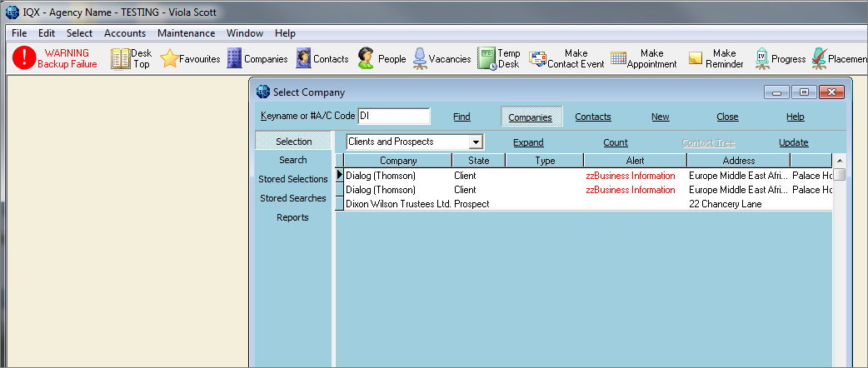Viewport: 868px width, 368px height.
Task: Click the Address column header
Action: point(738,161)
